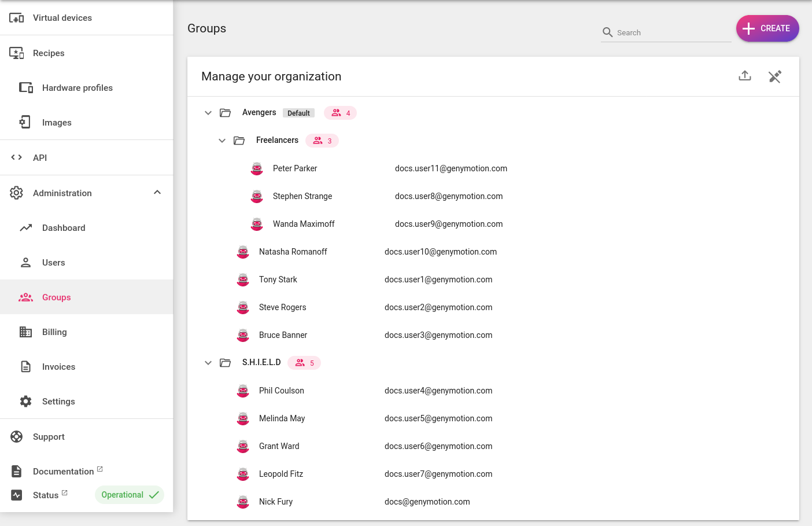Open the API section
The height and width of the screenshot is (526, 812).
tap(39, 157)
